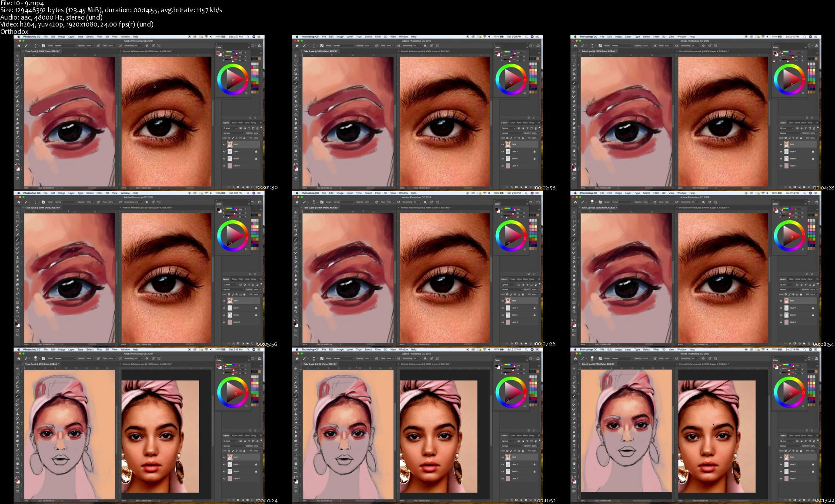This screenshot has width=835, height=504.
Task: Select the Hand tool in the 00:05:56 frame
Action: (x=17, y=307)
